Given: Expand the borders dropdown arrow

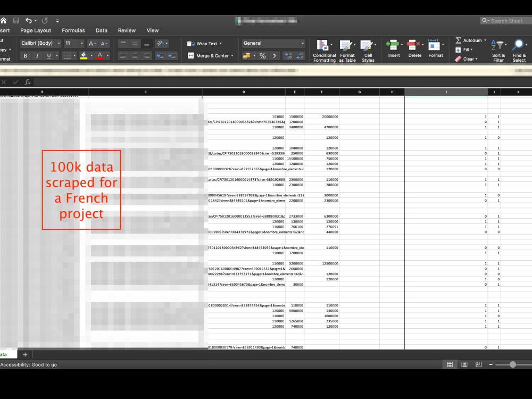Looking at the screenshot, I should click(x=74, y=56).
